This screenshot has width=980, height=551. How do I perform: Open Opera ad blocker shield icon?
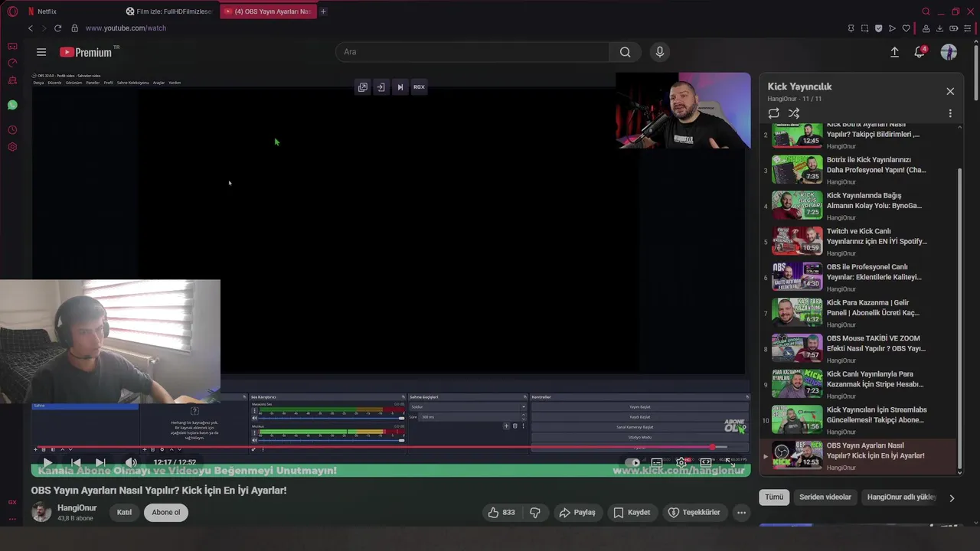tap(878, 28)
